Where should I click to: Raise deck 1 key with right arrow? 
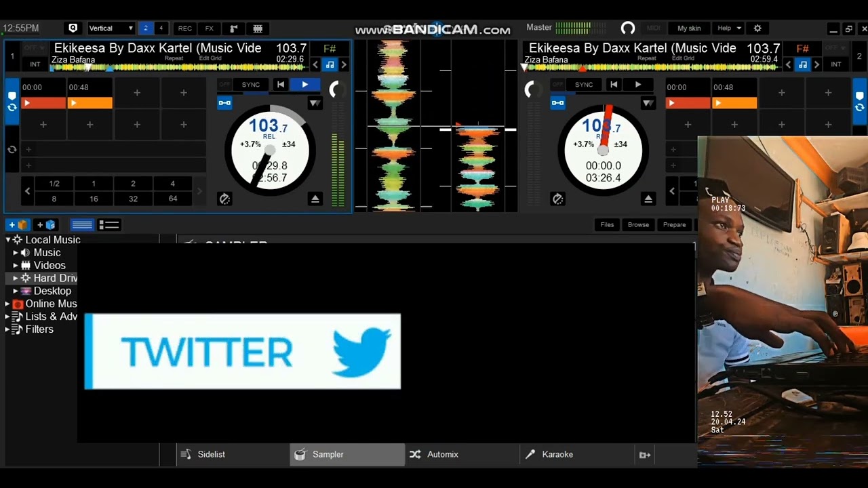click(x=344, y=65)
